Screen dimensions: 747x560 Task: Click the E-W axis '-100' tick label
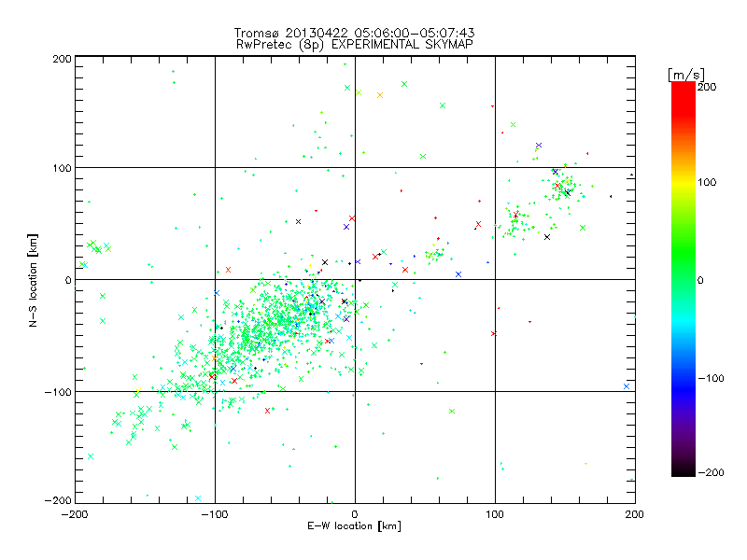[215, 514]
